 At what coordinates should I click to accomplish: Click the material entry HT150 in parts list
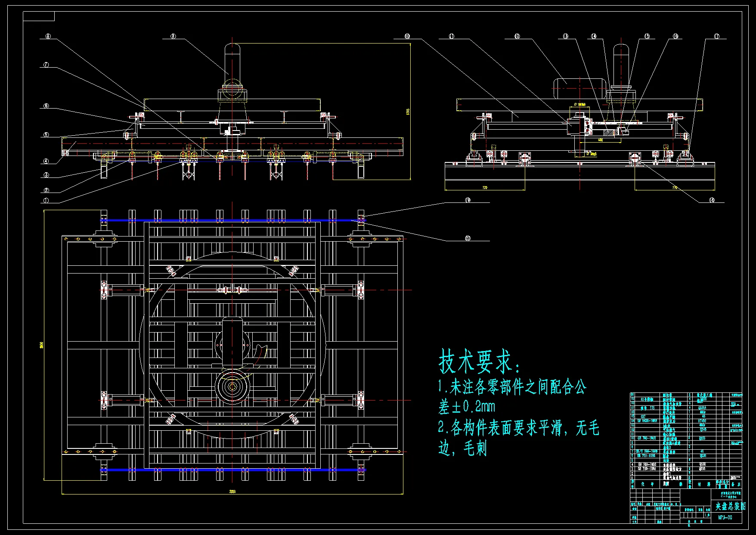click(701, 421)
